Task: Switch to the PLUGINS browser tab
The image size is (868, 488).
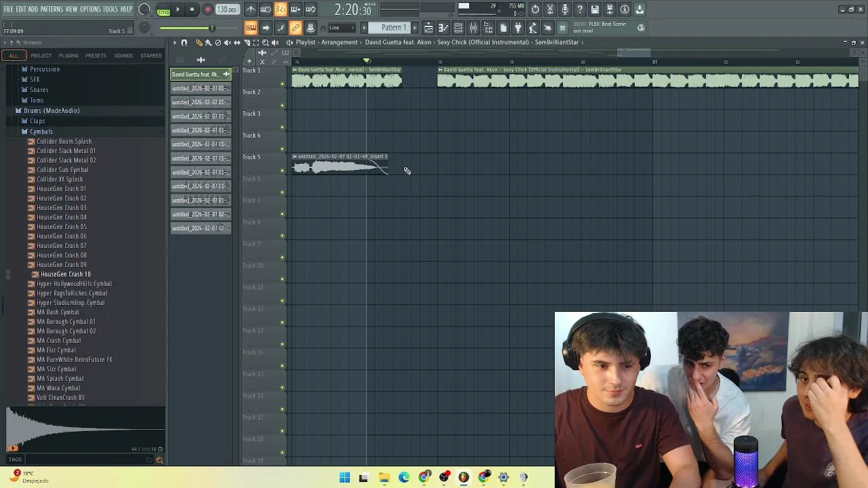Action: (x=68, y=56)
